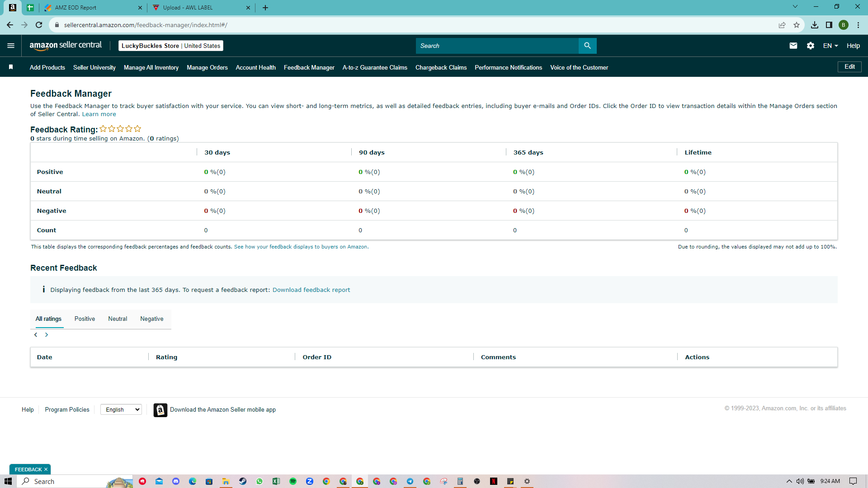This screenshot has width=868, height=488.
Task: Open Feedback Manager in the nav bar
Action: point(309,67)
